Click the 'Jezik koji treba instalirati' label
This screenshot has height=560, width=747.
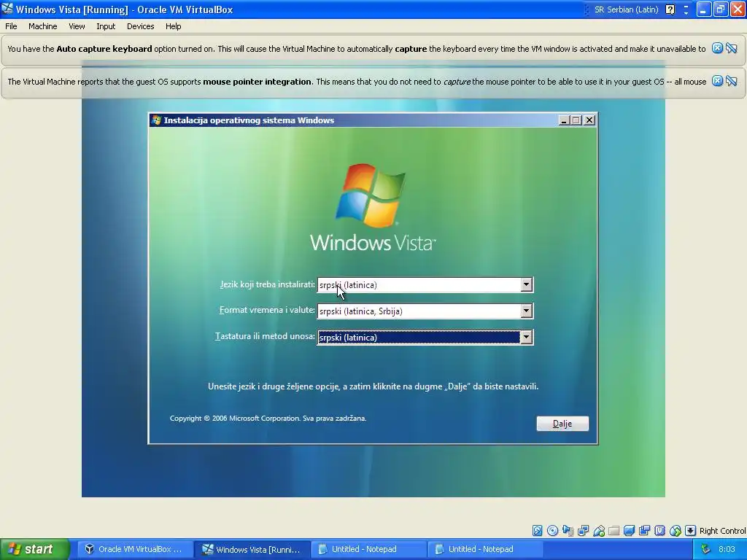[267, 284]
